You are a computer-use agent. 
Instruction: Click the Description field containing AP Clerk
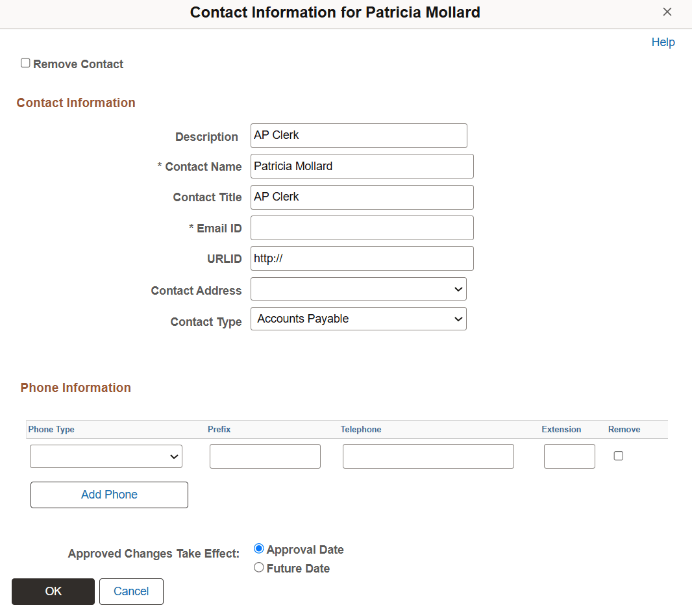pyautogui.click(x=358, y=135)
